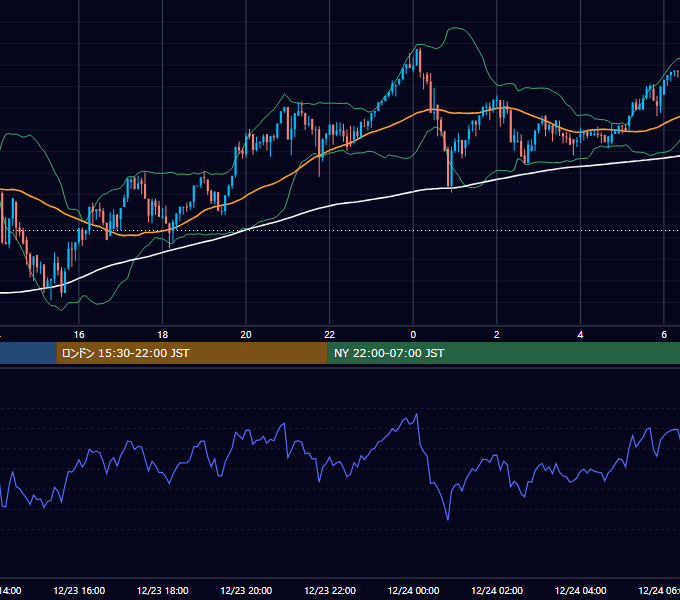
Task: Click the 4 label on the upper time axis
Action: 580,334
